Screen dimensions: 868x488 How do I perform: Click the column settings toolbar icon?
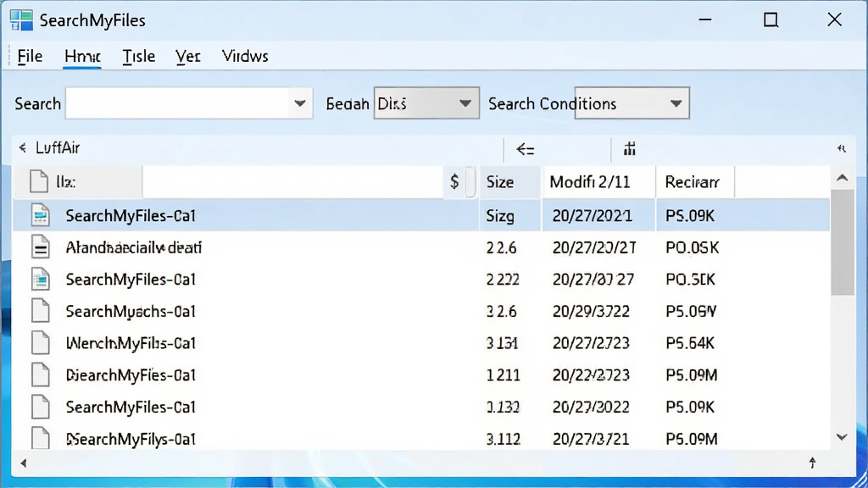(630, 148)
